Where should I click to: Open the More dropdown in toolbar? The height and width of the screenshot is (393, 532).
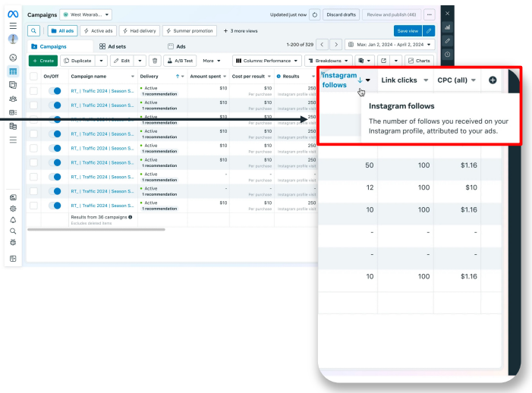click(x=212, y=61)
